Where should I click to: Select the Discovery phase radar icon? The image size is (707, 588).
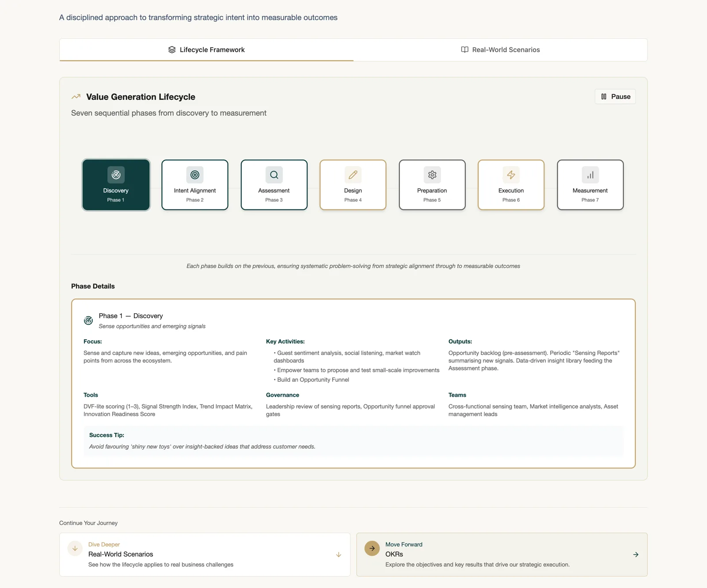click(x=116, y=175)
